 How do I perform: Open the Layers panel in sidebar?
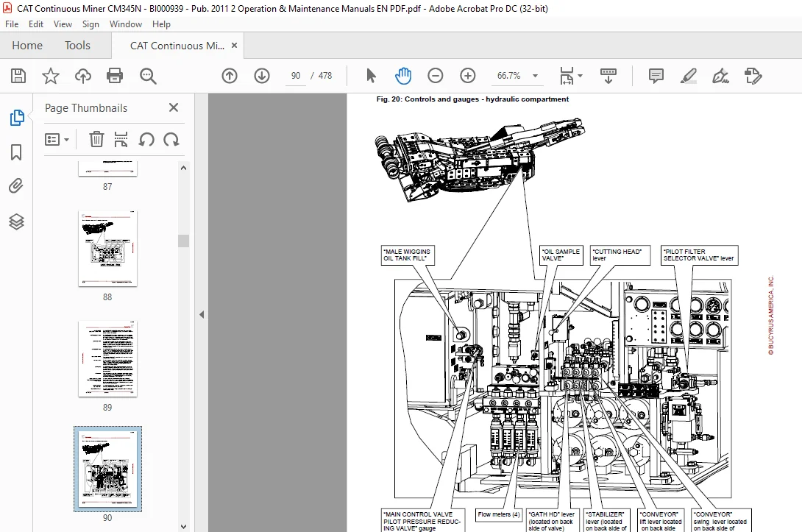point(16,221)
